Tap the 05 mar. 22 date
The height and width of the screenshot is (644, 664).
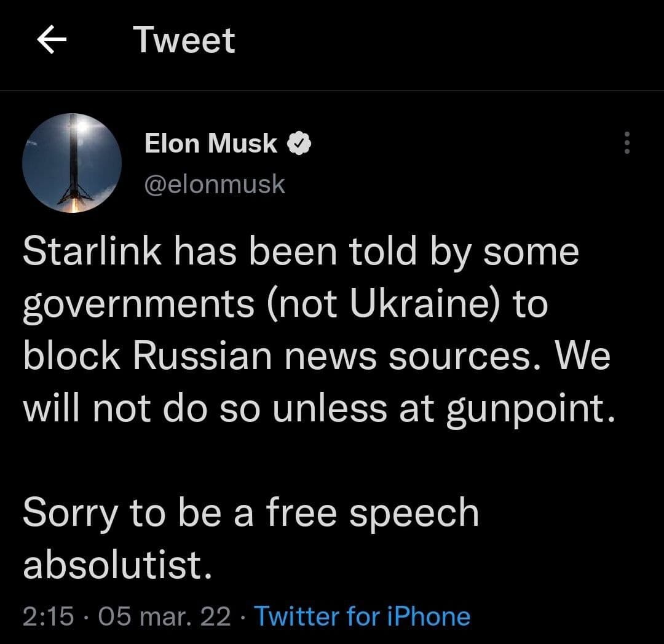(x=164, y=616)
